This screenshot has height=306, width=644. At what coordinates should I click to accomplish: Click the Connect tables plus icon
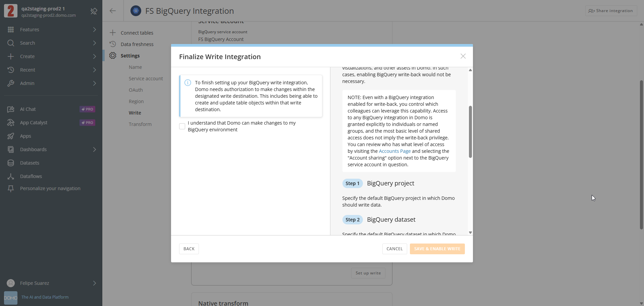tap(113, 33)
